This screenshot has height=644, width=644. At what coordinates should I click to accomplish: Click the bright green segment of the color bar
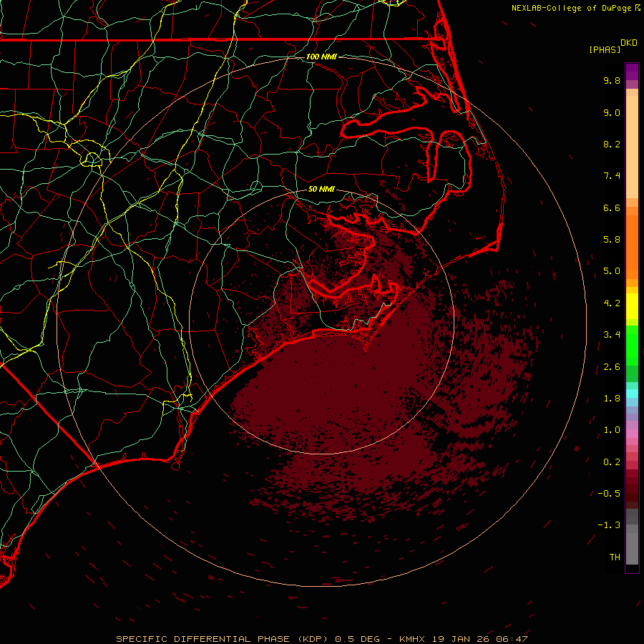(x=632, y=345)
